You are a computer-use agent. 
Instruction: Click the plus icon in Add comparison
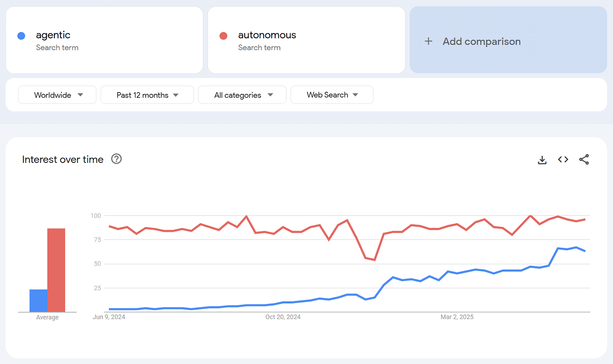point(428,41)
